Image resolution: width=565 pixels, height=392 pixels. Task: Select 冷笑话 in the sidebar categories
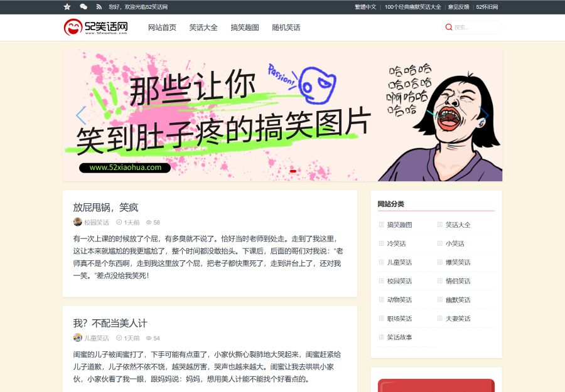pos(396,243)
